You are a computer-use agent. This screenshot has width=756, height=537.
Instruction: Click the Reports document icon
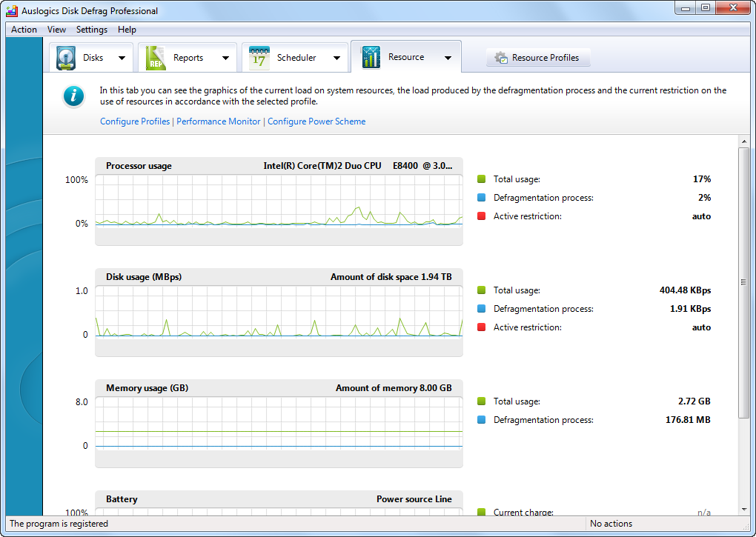click(x=155, y=58)
